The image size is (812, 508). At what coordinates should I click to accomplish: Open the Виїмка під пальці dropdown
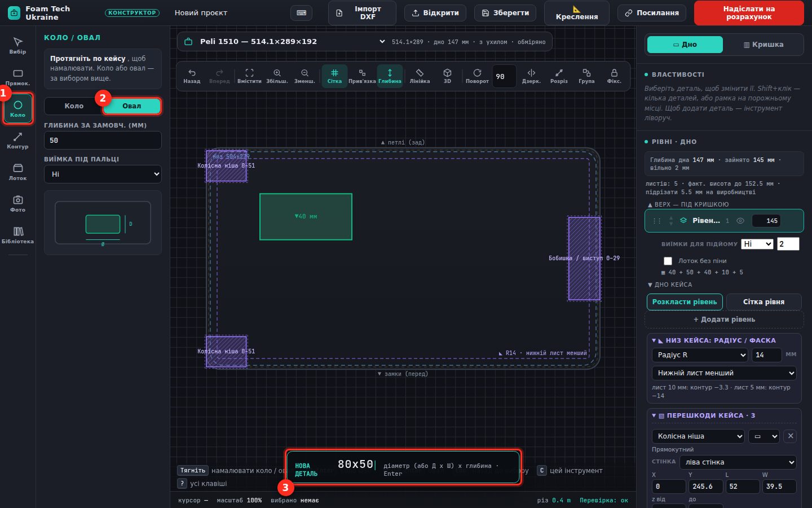coord(103,174)
